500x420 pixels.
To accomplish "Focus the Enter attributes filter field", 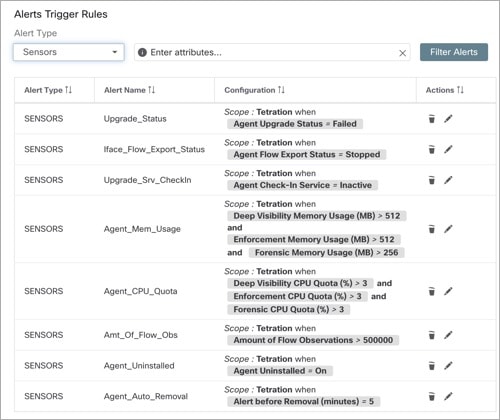I will [x=272, y=52].
